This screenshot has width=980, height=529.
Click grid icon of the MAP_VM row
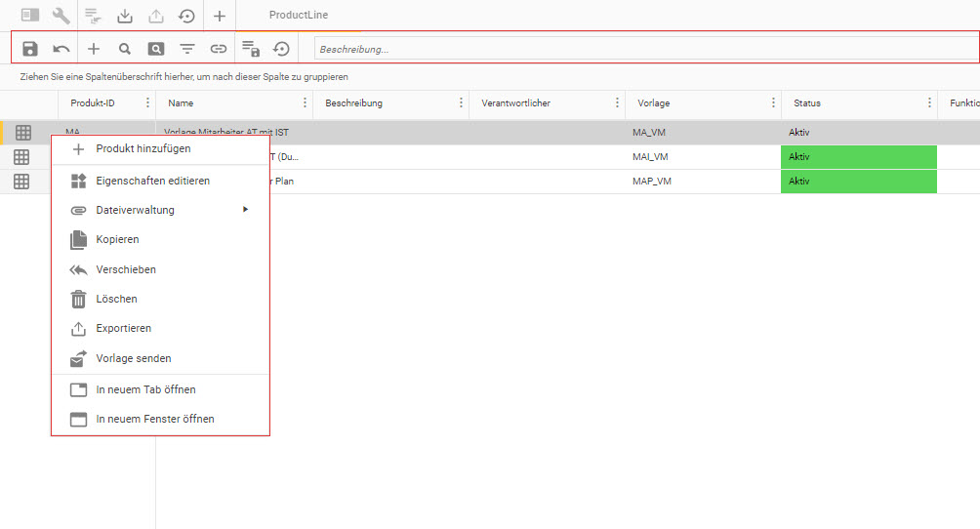[22, 182]
